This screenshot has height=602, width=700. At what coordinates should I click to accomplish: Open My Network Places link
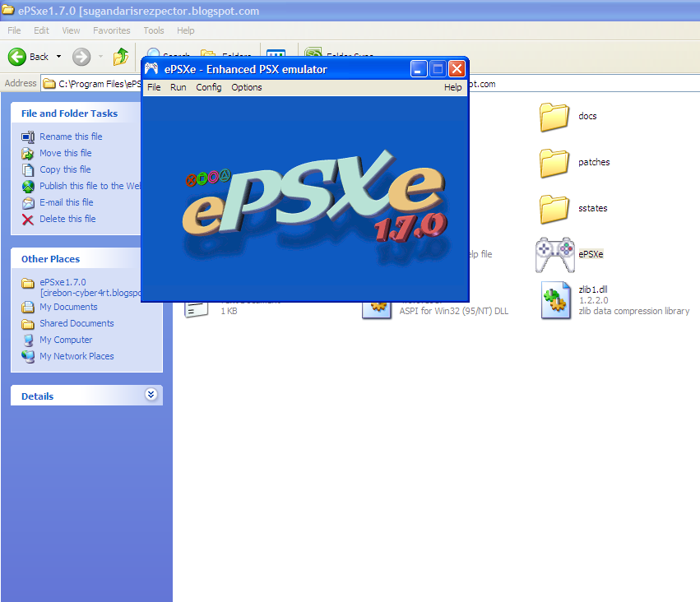click(x=76, y=357)
